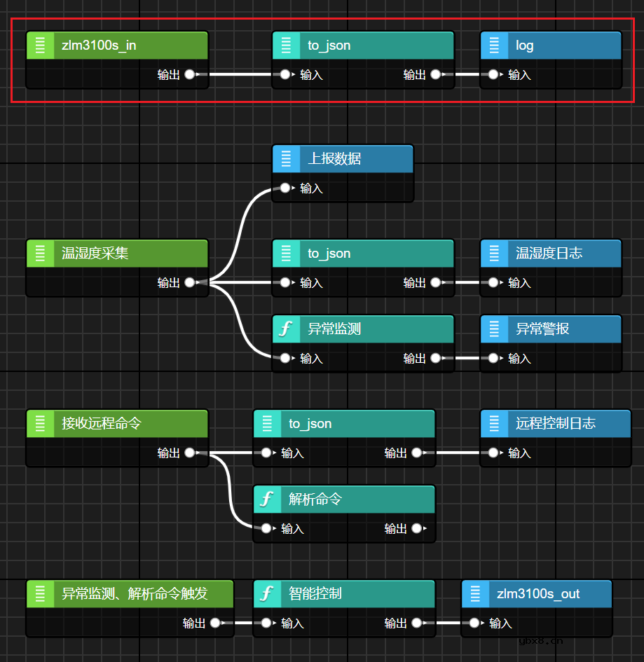The image size is (644, 662).
Task: Click the 接收远程命令 node's green icon
Action: (x=40, y=424)
